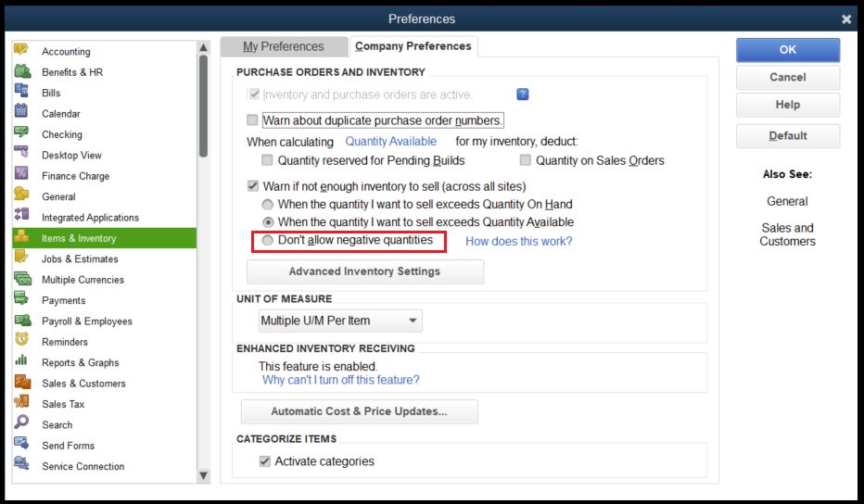Click the Accounting icon in the sidebar
This screenshot has height=504, width=864.
[x=21, y=50]
